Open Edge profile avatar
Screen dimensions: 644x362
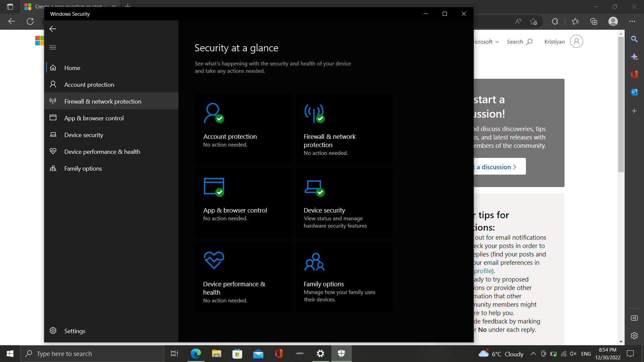pyautogui.click(x=613, y=21)
